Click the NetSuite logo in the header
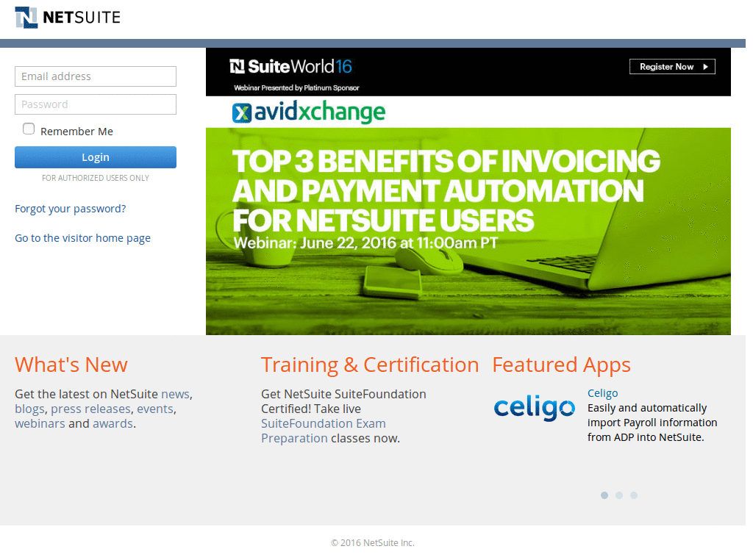 [66, 16]
